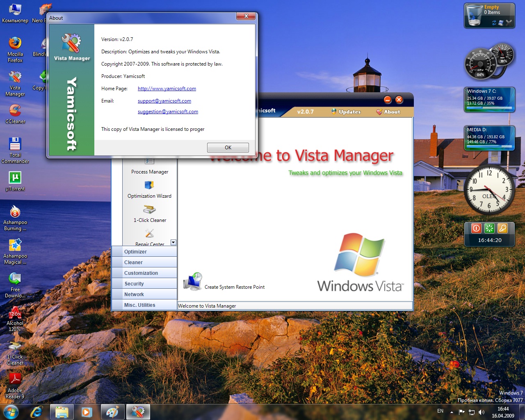The image size is (525, 420).
Task: Open Ashampoo Burning desktop icon
Action: coord(15,218)
